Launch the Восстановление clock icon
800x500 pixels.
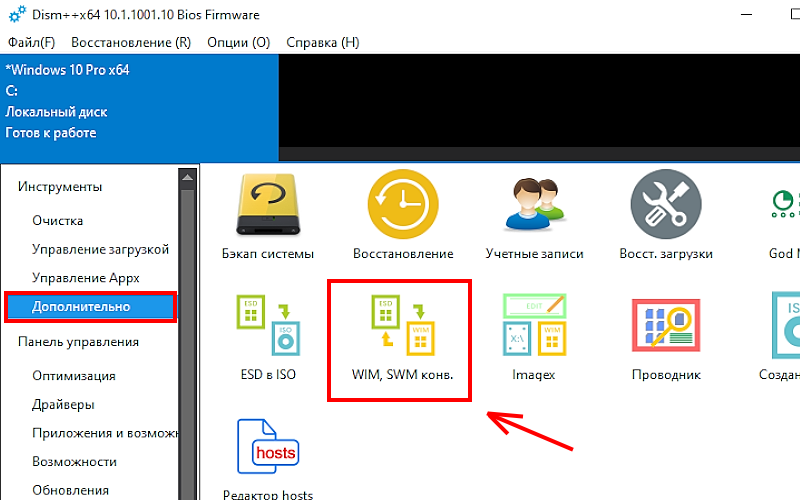tap(403, 204)
